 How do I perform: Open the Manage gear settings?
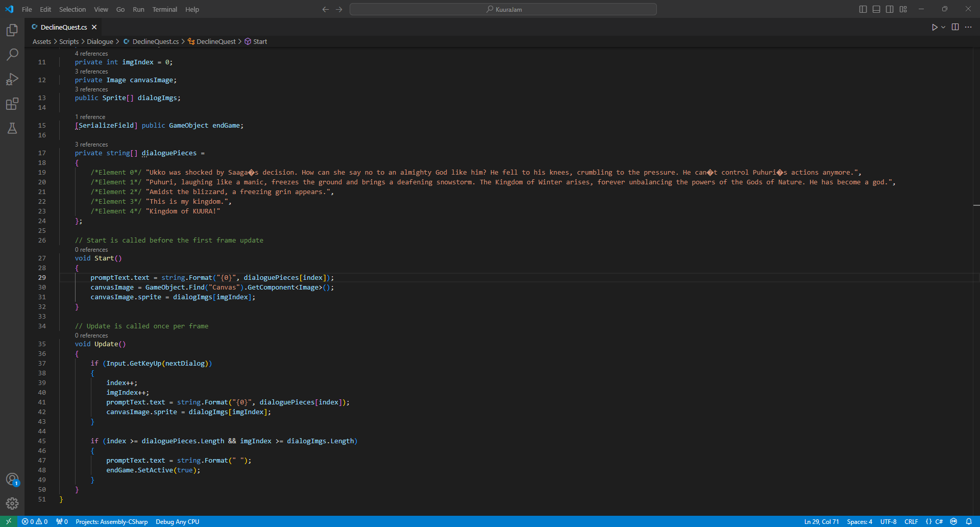point(12,504)
